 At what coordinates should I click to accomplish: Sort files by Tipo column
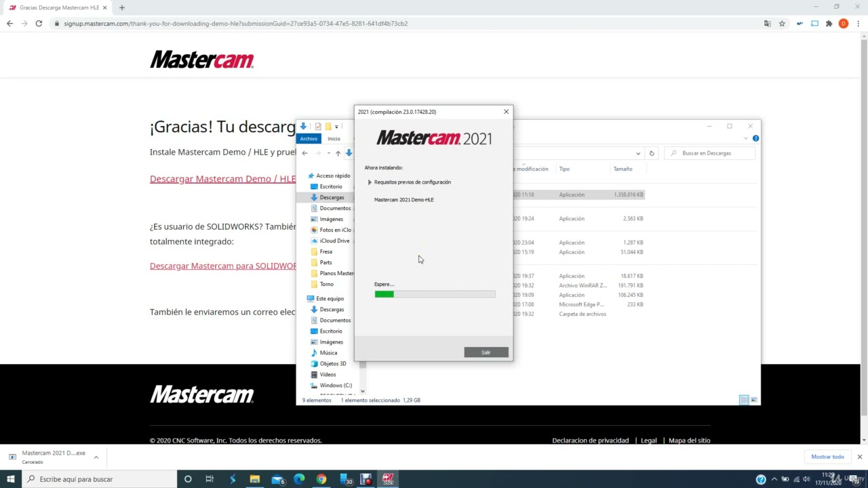point(564,169)
